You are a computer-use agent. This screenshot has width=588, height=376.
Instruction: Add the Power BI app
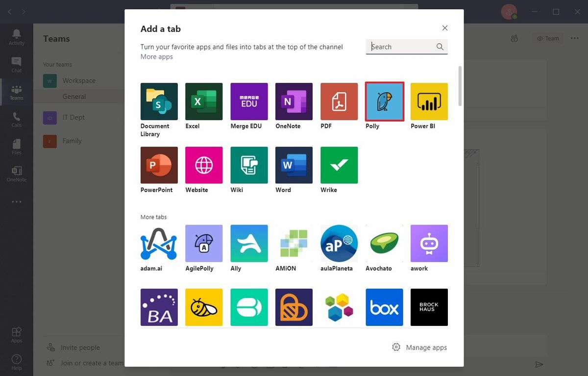(429, 101)
